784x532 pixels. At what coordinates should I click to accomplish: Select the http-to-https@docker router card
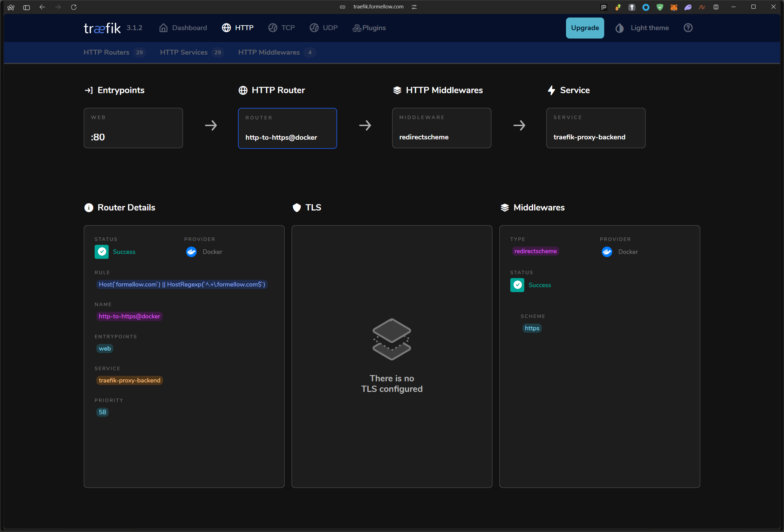pyautogui.click(x=287, y=128)
